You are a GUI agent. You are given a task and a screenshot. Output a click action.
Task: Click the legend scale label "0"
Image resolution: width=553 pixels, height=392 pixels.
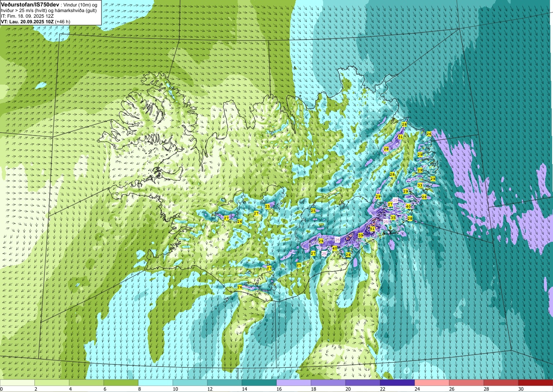[x=2, y=389]
